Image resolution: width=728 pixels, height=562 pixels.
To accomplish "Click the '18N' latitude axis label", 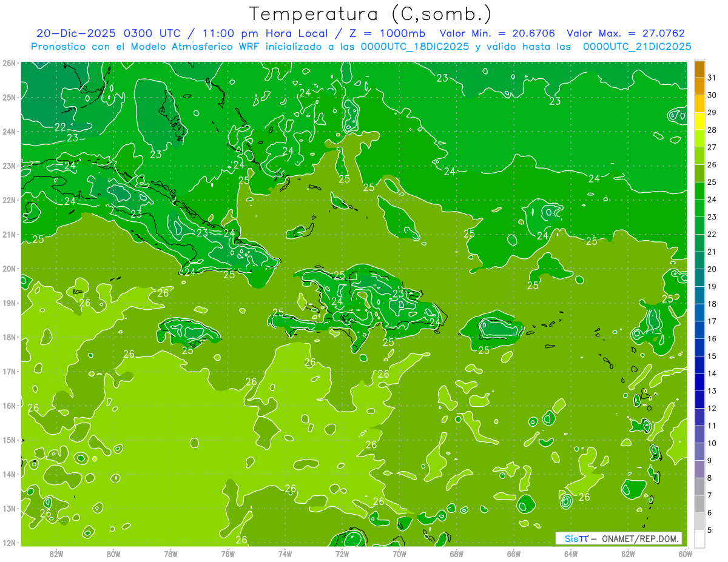I will [x=9, y=337].
